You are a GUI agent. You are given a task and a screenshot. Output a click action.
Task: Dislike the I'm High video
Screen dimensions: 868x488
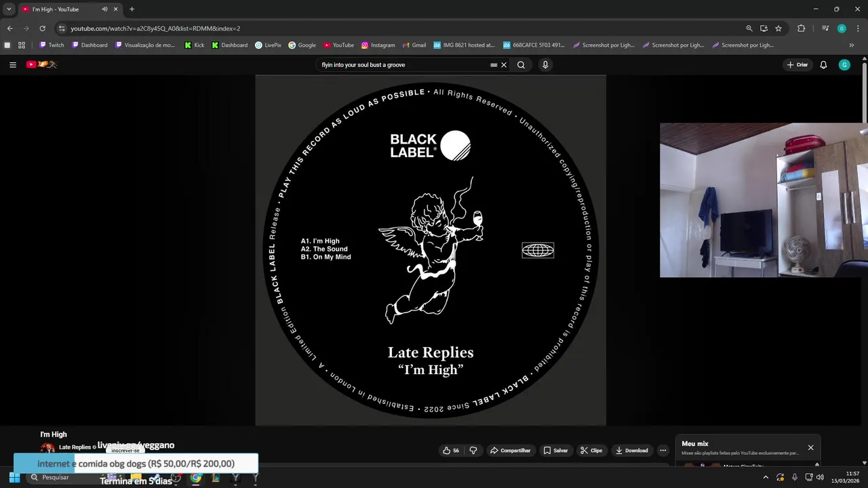click(x=473, y=450)
